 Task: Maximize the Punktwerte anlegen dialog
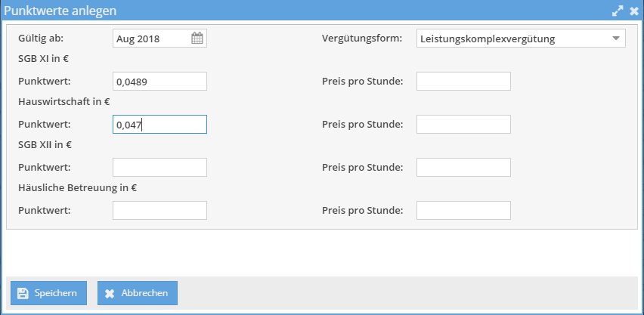pos(618,11)
